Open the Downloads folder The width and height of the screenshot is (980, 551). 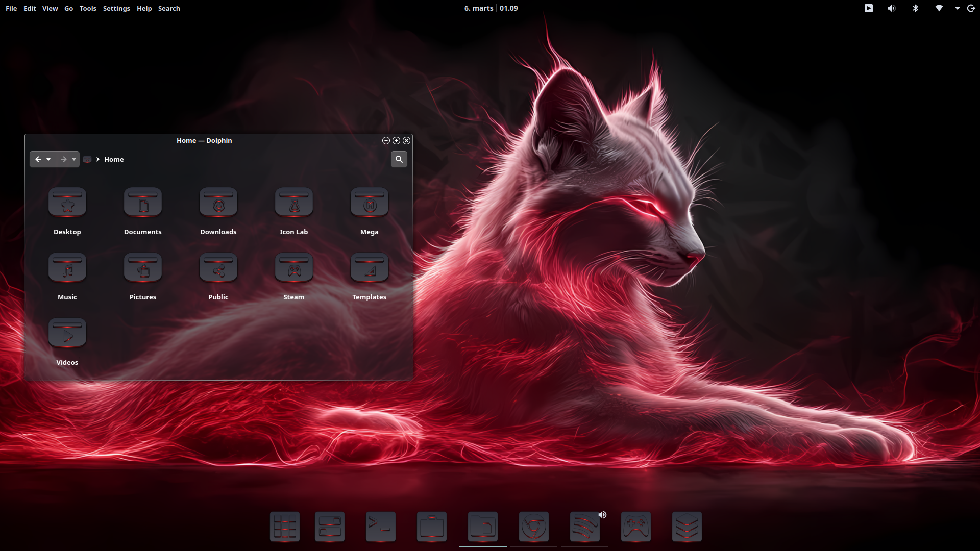point(218,203)
